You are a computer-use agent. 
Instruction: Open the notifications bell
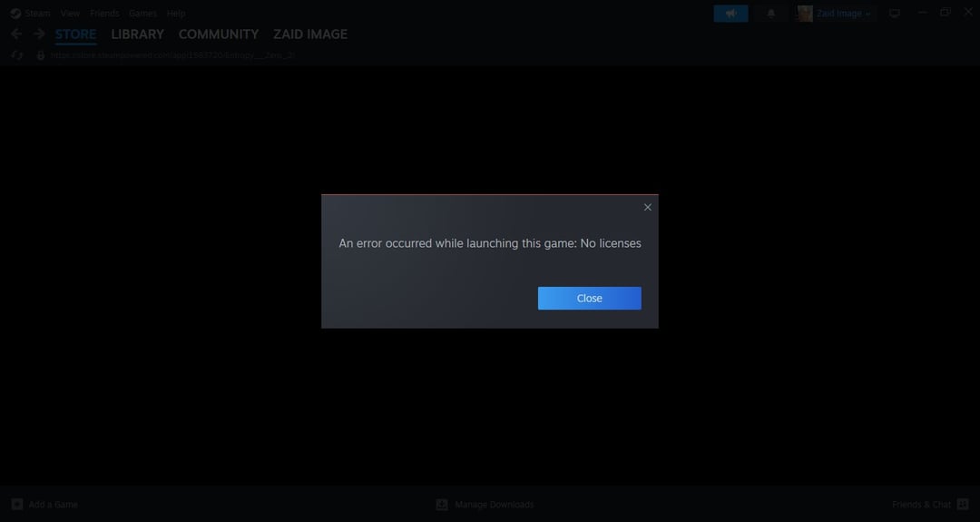click(771, 14)
